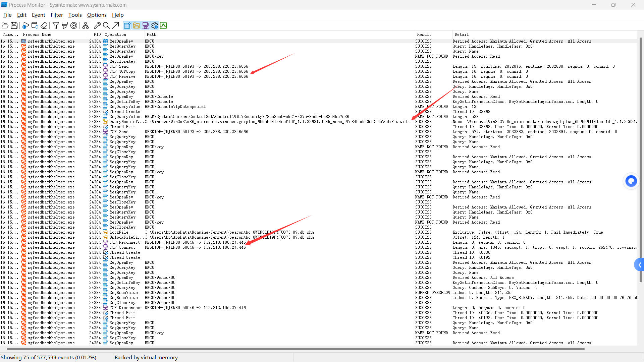Toggle the Autoscroll toolbar icon
This screenshot has height=362, width=644.
click(35, 25)
